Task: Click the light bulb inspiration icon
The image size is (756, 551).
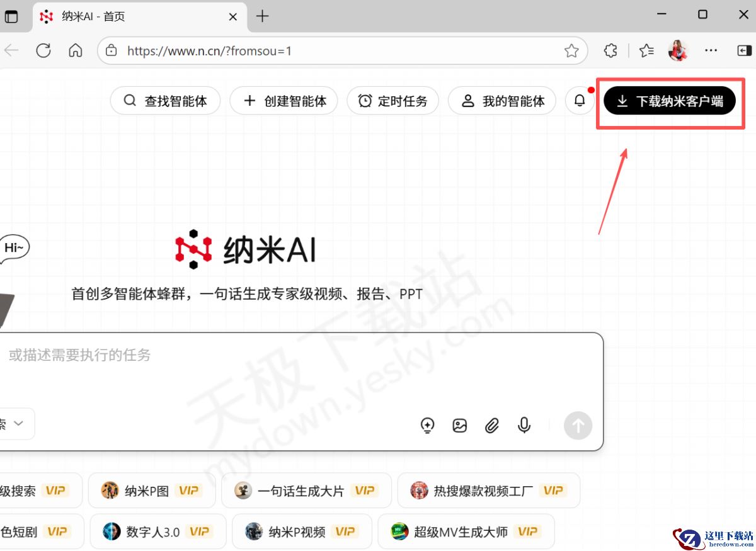Action: 428,426
